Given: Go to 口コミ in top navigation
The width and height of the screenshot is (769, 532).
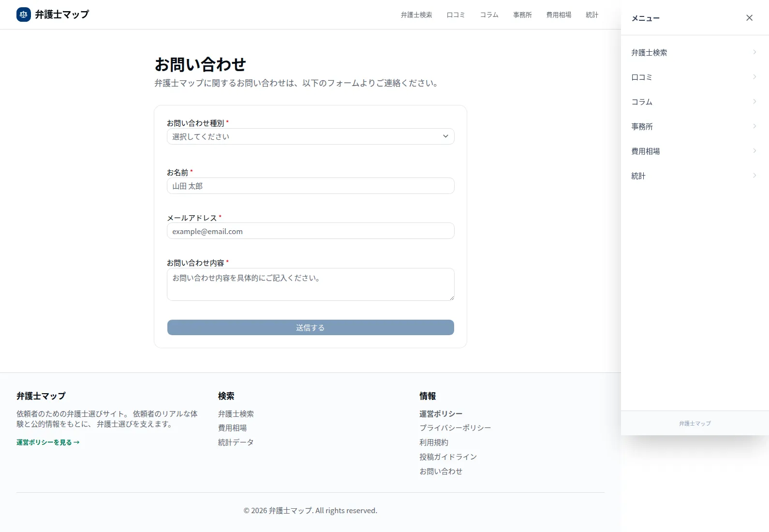Looking at the screenshot, I should (x=456, y=15).
